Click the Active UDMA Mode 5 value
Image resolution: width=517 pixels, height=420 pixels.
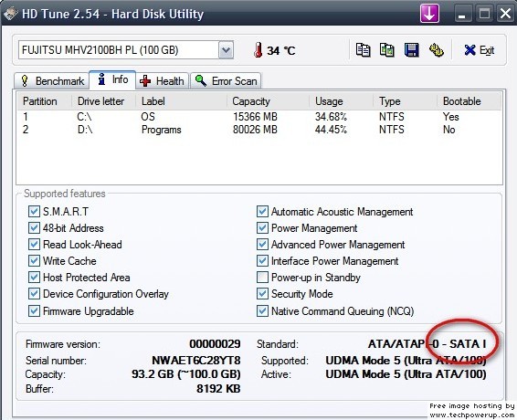(x=406, y=374)
